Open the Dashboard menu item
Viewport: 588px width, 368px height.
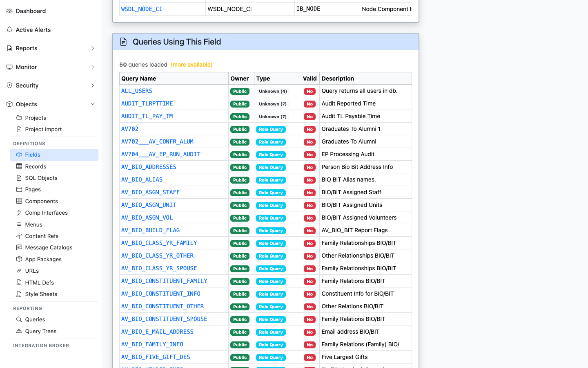[51, 11]
